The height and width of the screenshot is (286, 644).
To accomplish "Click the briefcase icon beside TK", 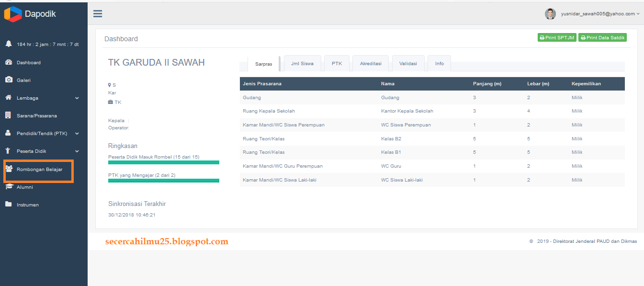I will click(111, 102).
